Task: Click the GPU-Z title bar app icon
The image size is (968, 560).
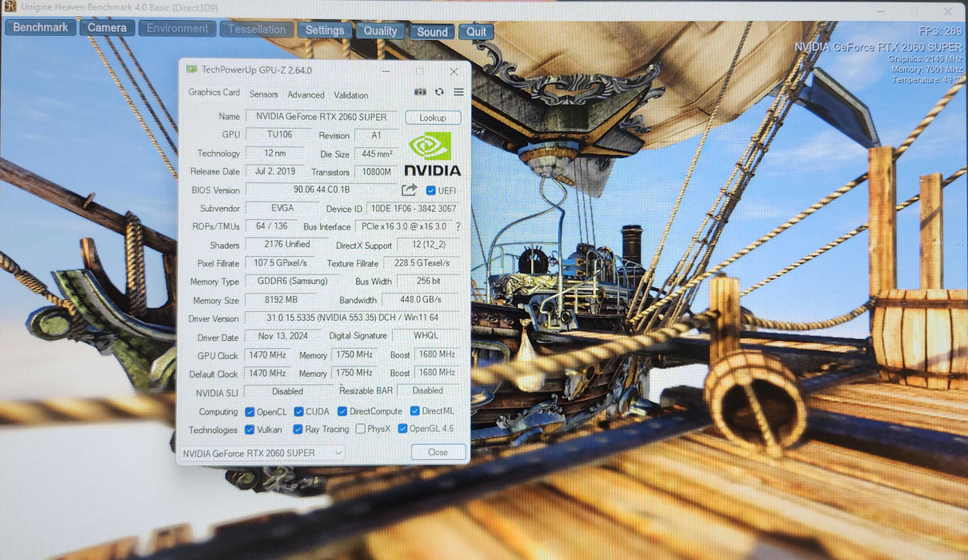Action: [191, 70]
